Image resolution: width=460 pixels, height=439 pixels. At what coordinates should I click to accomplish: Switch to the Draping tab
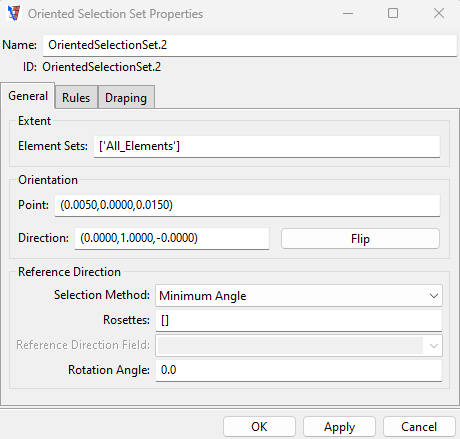tap(126, 97)
